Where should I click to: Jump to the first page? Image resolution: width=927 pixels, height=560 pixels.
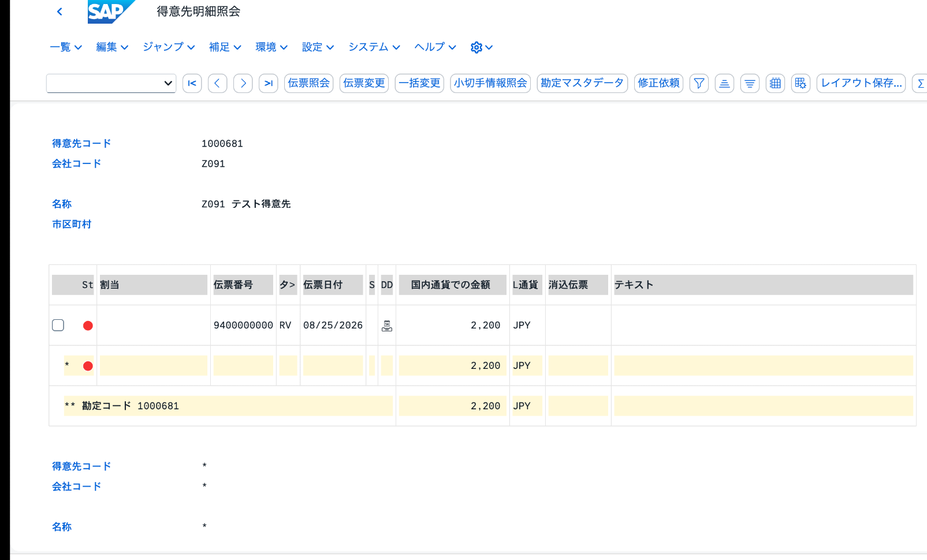coord(192,83)
